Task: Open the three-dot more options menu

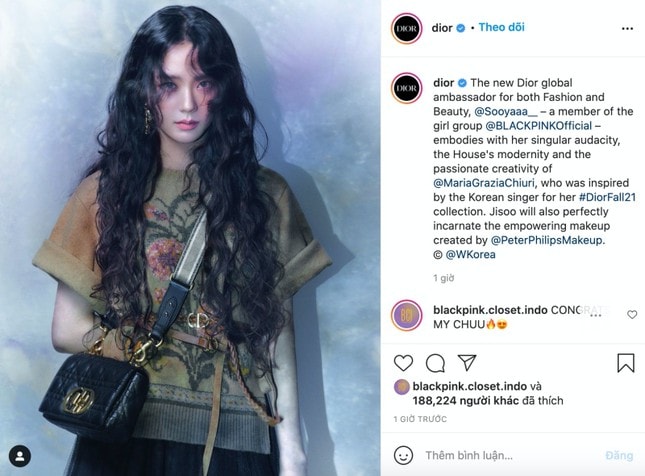Action: [627, 28]
